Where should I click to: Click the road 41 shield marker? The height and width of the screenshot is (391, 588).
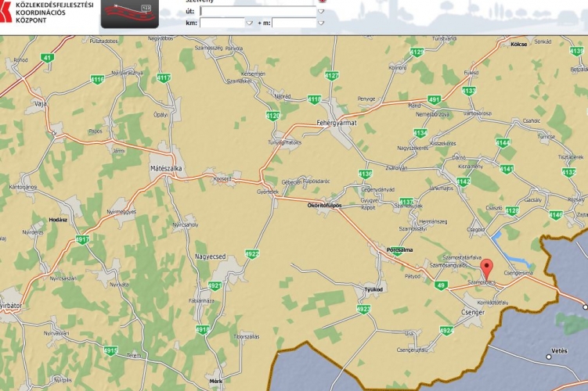click(48, 58)
